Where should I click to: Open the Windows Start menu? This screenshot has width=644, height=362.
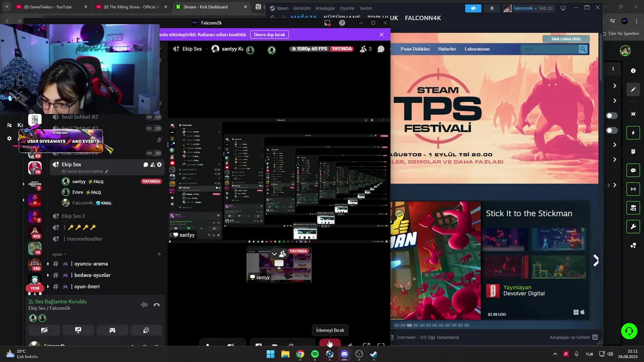click(270, 354)
